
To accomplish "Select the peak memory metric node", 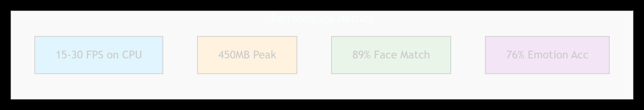I will (247, 55).
